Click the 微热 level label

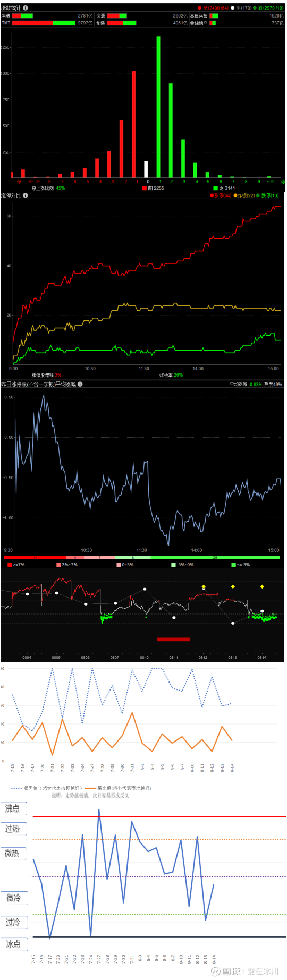[x=12, y=853]
